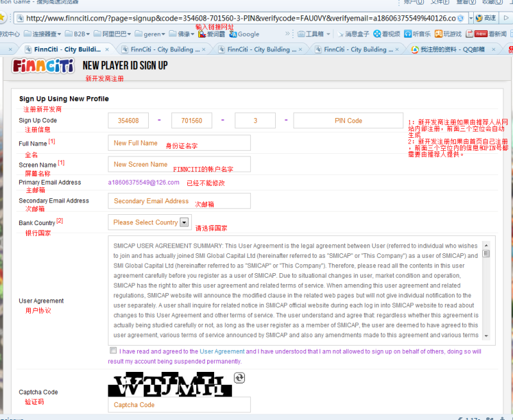
Task: Expand the 佛缘 bookmark folder
Action: tap(181, 34)
